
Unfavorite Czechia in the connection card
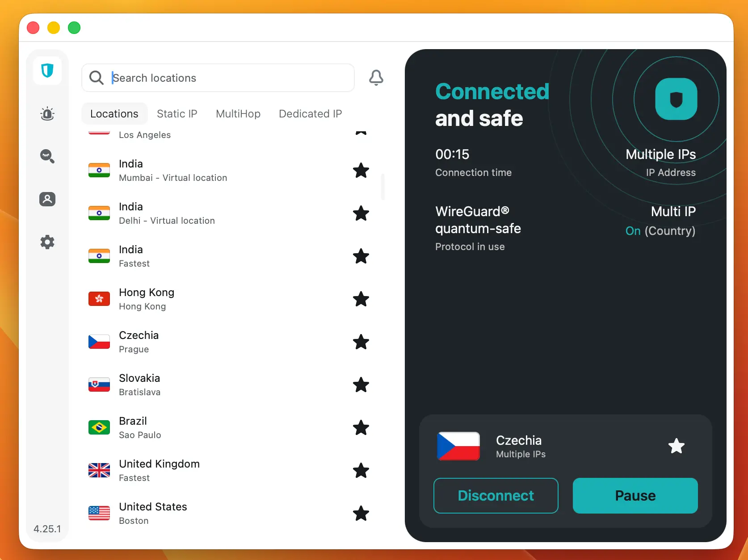(x=676, y=446)
